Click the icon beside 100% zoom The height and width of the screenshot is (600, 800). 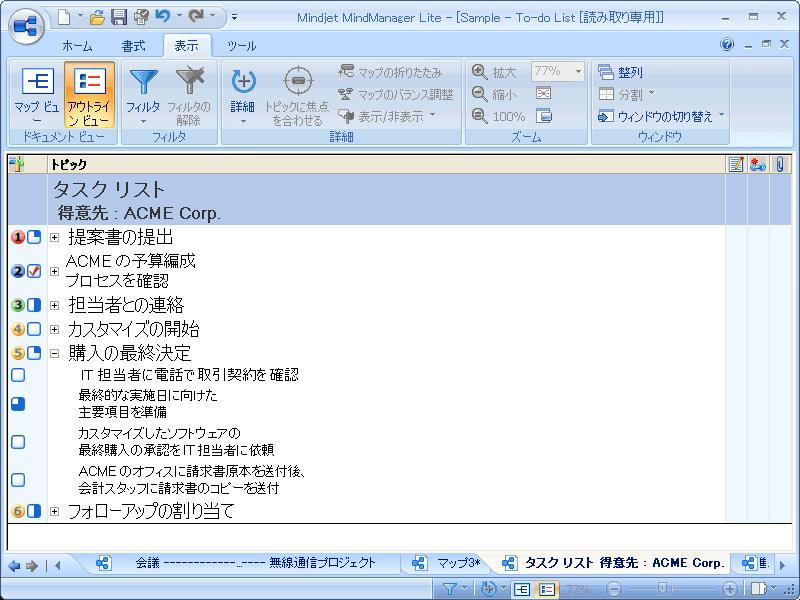(x=544, y=116)
